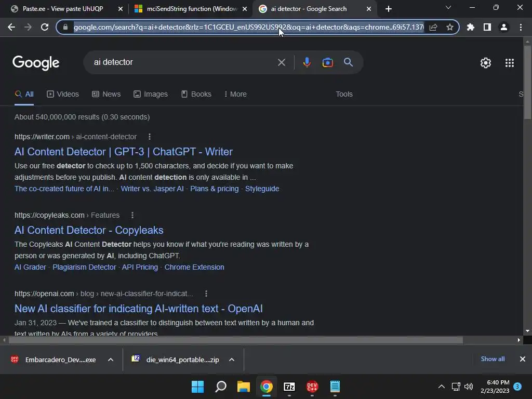
Task: Open more options for the openai.com result
Action: coord(206,294)
